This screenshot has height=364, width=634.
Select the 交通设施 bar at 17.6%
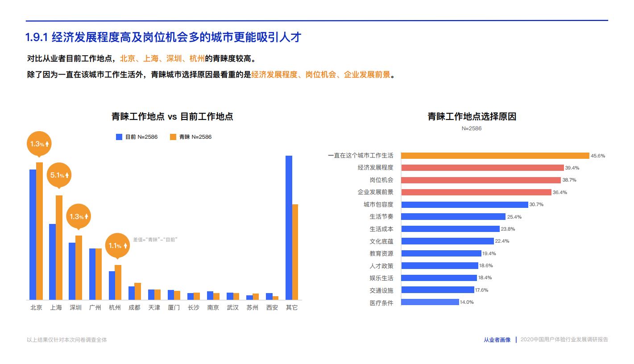pyautogui.click(x=437, y=290)
